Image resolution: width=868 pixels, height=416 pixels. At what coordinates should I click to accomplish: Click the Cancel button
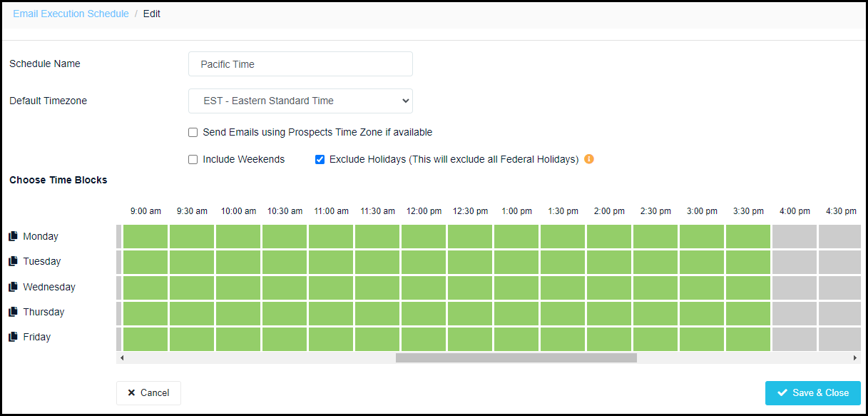(x=148, y=392)
